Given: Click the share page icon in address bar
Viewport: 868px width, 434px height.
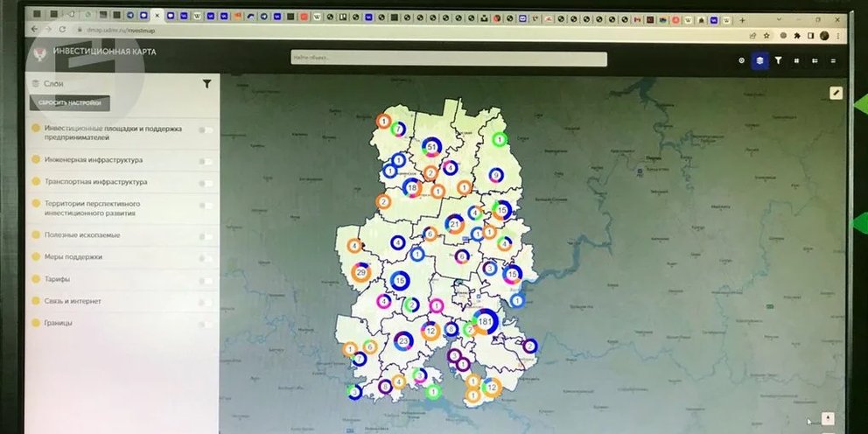Looking at the screenshot, I should [752, 35].
